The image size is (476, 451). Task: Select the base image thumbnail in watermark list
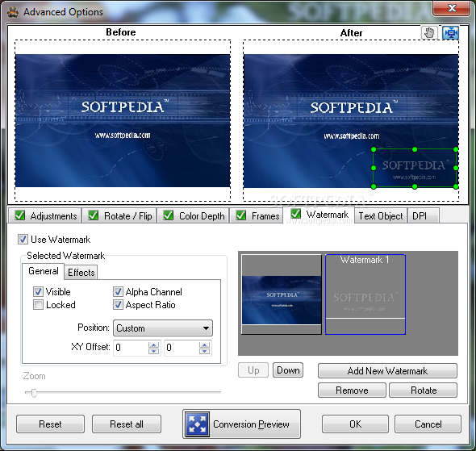coord(282,294)
